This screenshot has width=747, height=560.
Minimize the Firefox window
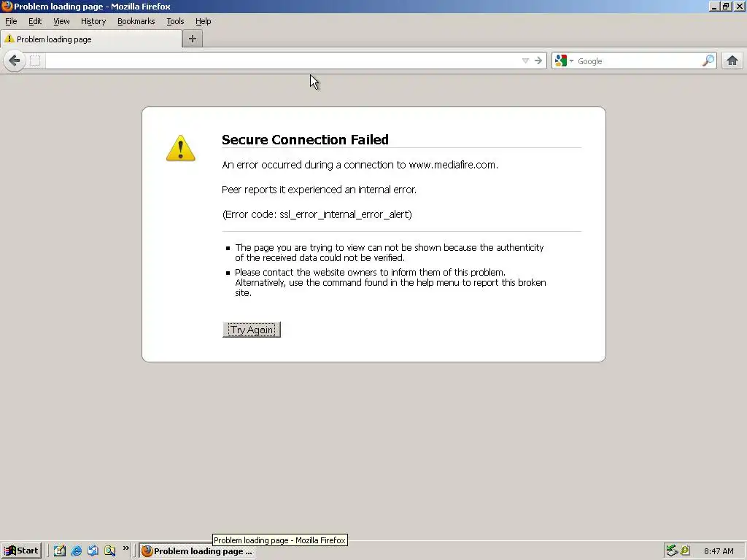click(x=714, y=6)
